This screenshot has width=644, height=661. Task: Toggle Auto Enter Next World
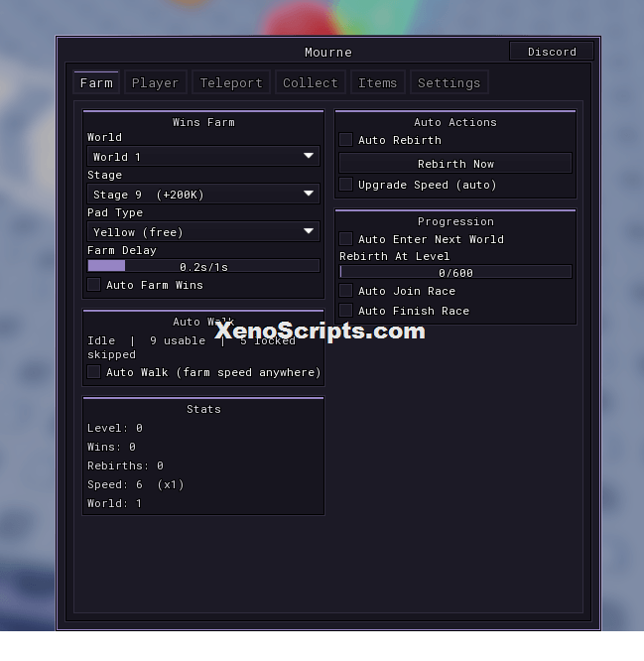[x=346, y=239]
